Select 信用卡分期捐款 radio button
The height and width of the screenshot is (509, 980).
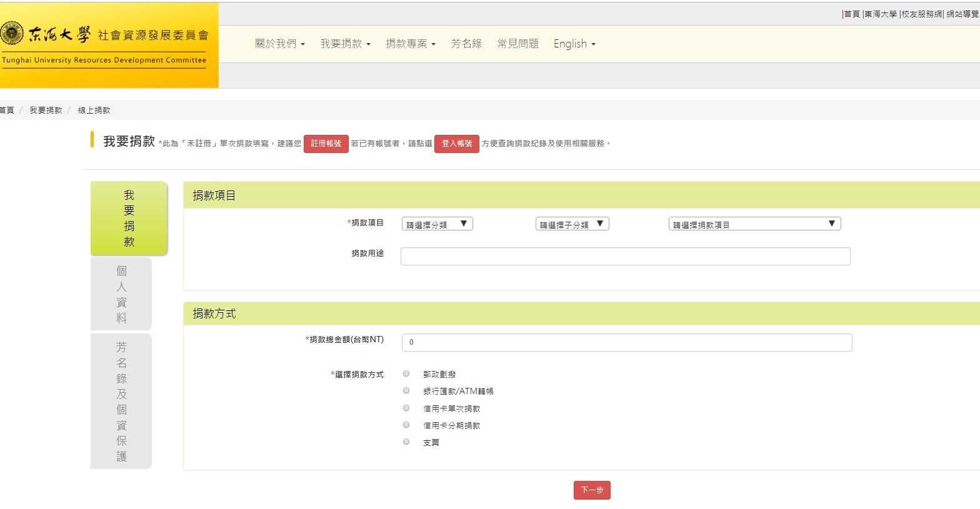406,425
